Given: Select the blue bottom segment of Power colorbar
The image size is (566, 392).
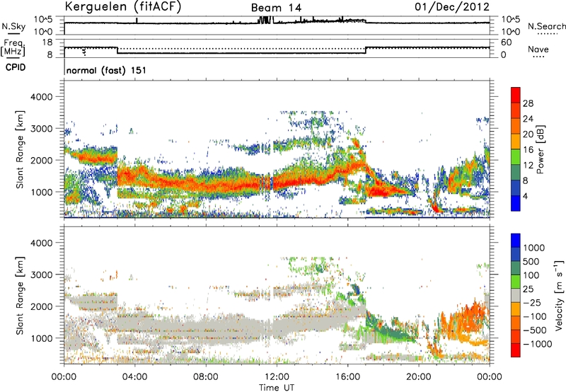Looking at the screenshot, I should (x=516, y=204).
